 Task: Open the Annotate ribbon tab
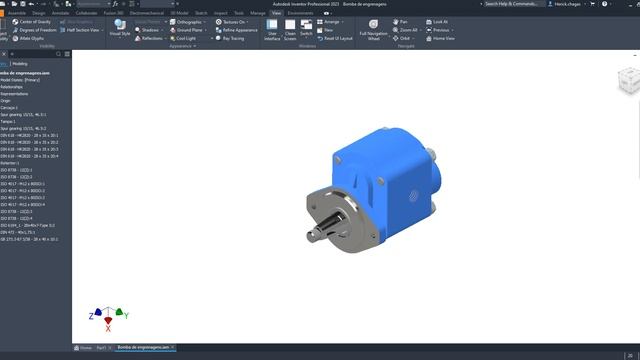tap(60, 13)
